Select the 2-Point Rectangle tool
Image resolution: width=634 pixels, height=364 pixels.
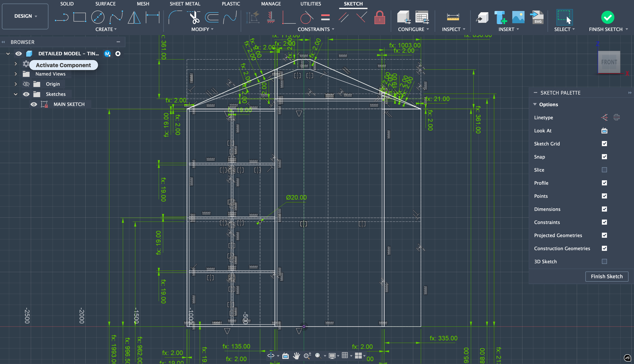[x=79, y=17]
